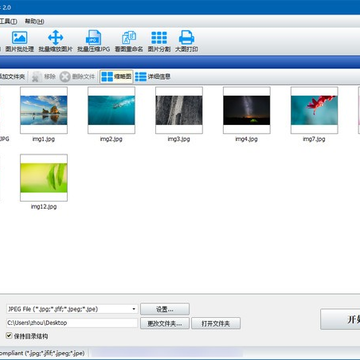Click the 设置... settings button
The width and height of the screenshot is (360, 360).
[x=165, y=309]
